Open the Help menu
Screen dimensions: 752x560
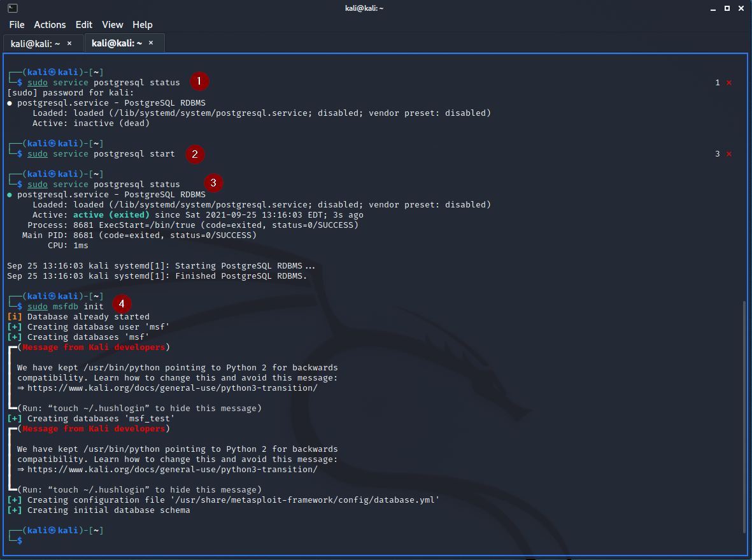point(143,25)
